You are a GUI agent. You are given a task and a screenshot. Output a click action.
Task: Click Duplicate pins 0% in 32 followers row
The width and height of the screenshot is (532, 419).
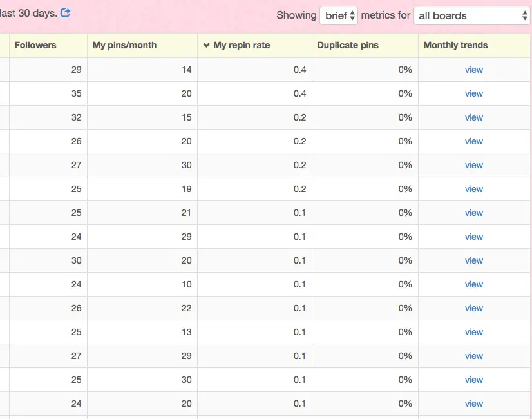click(405, 117)
